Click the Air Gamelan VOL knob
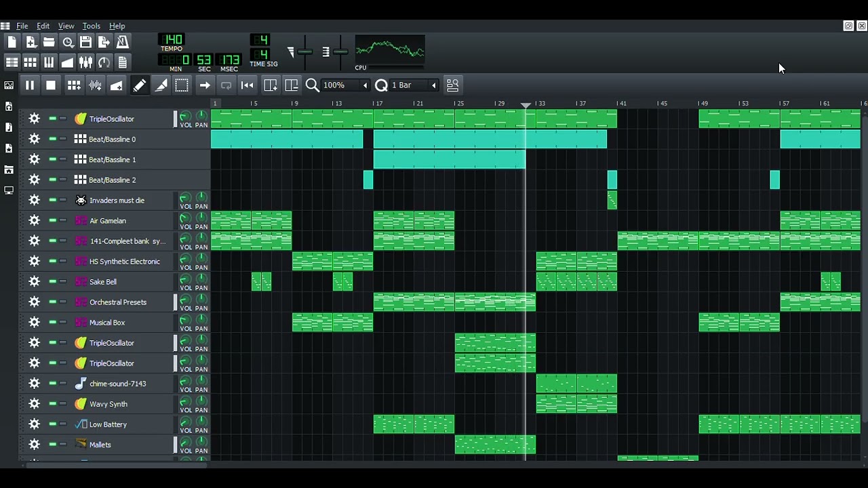The height and width of the screenshot is (488, 868). click(x=185, y=218)
